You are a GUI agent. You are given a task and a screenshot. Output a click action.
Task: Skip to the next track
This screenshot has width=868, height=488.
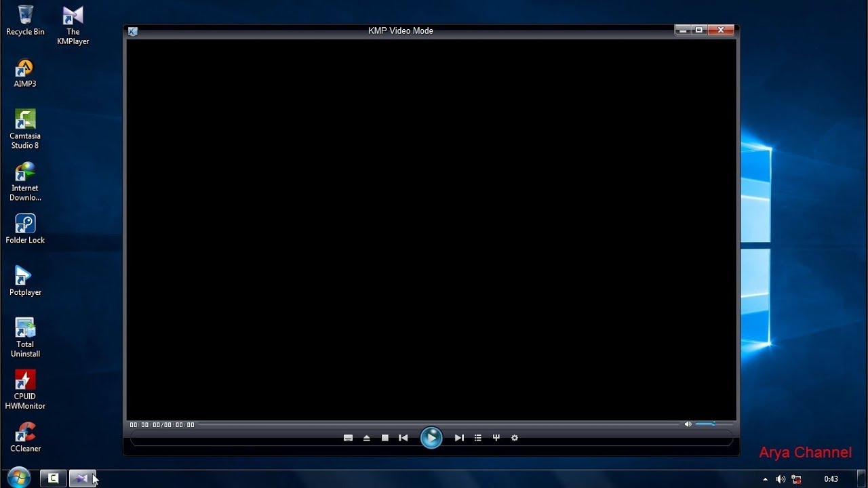tap(459, 438)
